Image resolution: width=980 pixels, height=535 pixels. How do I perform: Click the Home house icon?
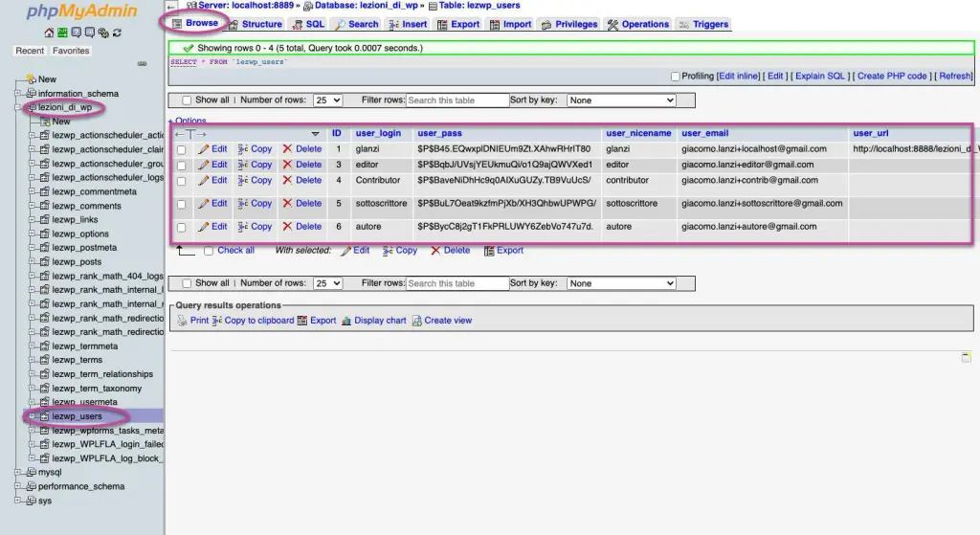click(49, 33)
